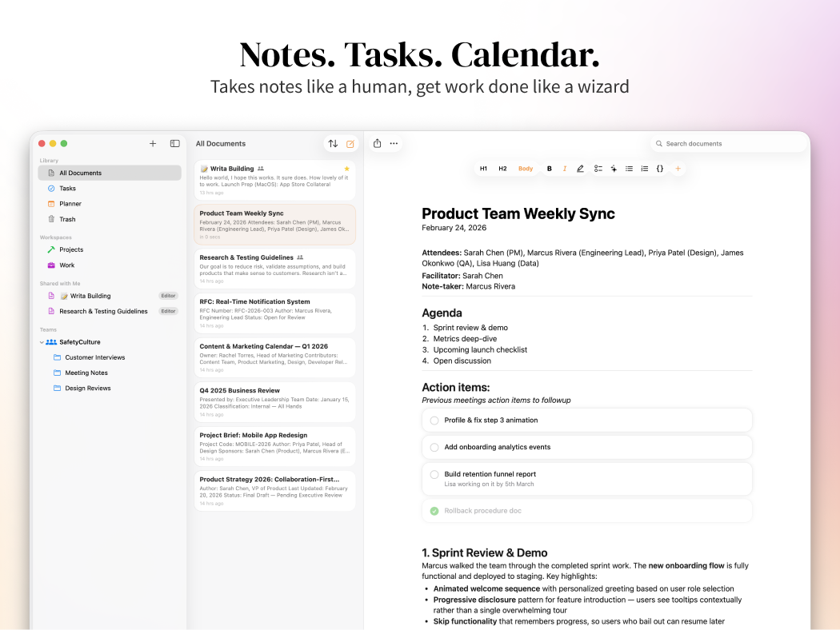This screenshot has width=840, height=630.
Task: Click the Search documents field
Action: tap(728, 144)
